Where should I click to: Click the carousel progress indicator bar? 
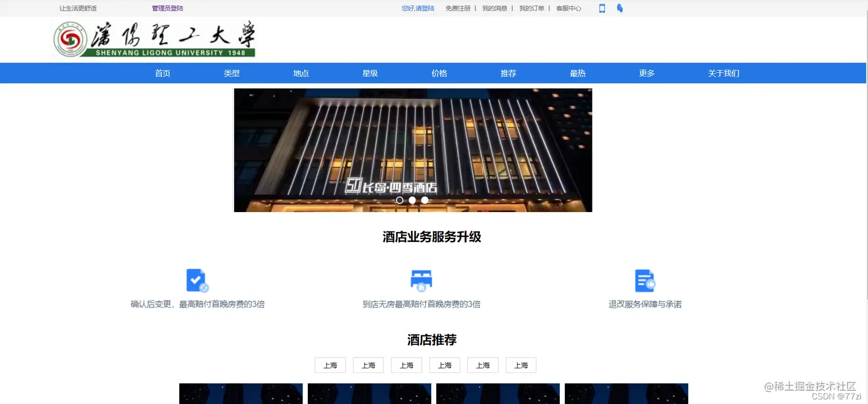click(x=412, y=200)
